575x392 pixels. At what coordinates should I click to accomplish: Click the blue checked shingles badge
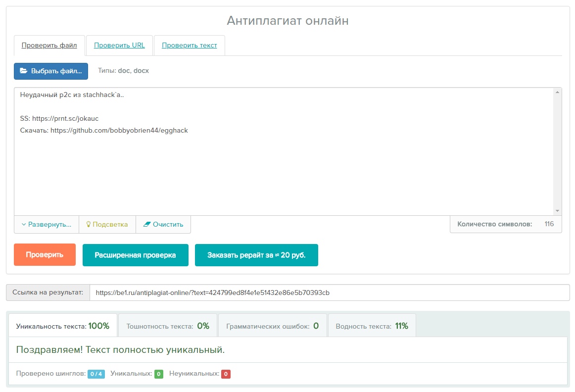[x=96, y=374]
